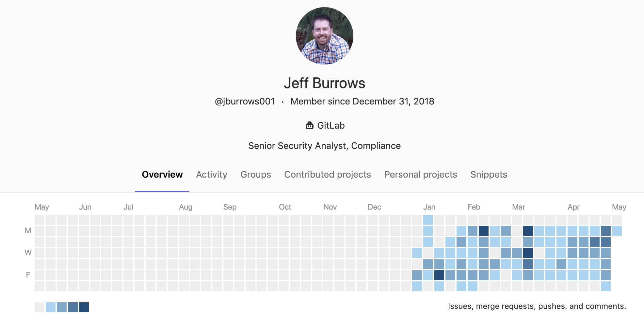Click the GitLab organization name text
Screen dimensions: 644x318
pos(331,125)
